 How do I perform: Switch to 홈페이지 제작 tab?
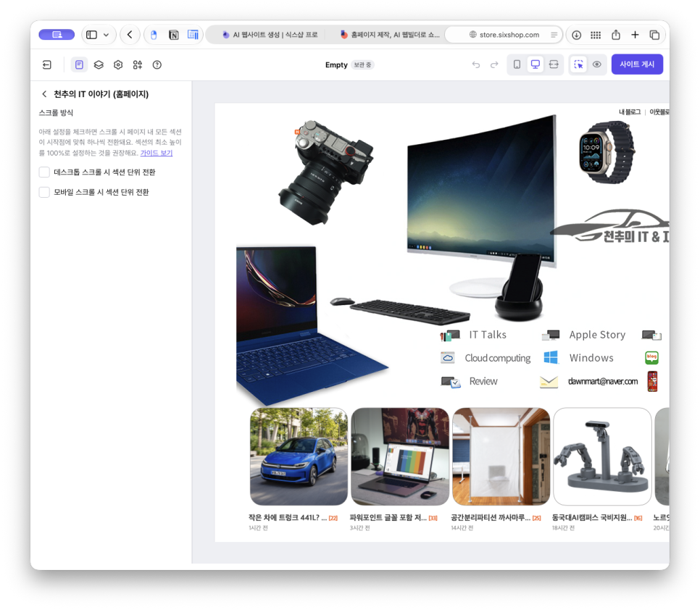(x=390, y=35)
